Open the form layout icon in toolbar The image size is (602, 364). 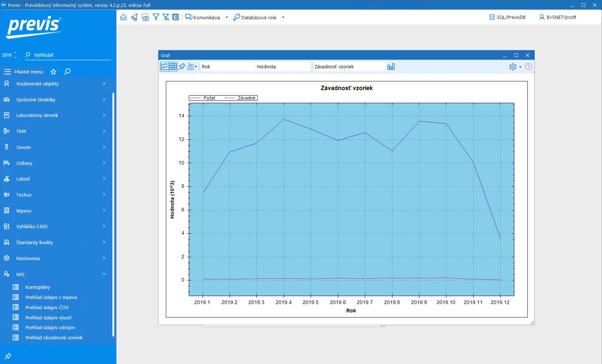coord(176,17)
